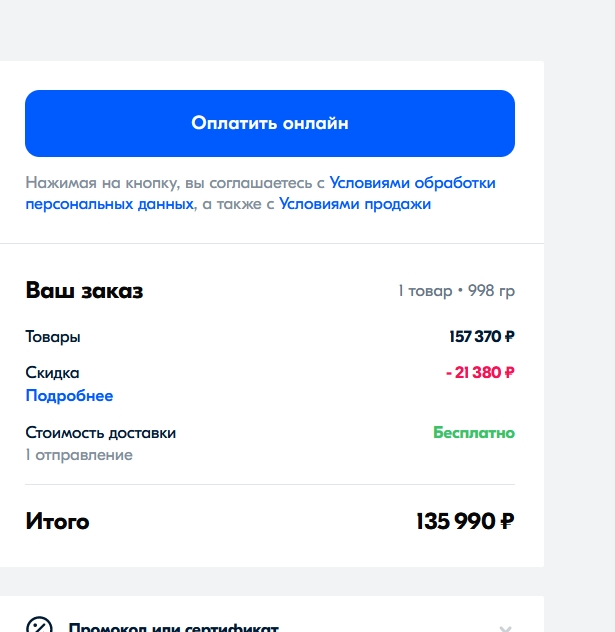Click the 157 370 ₽ goods price
This screenshot has height=632, width=615.
pyautogui.click(x=482, y=337)
